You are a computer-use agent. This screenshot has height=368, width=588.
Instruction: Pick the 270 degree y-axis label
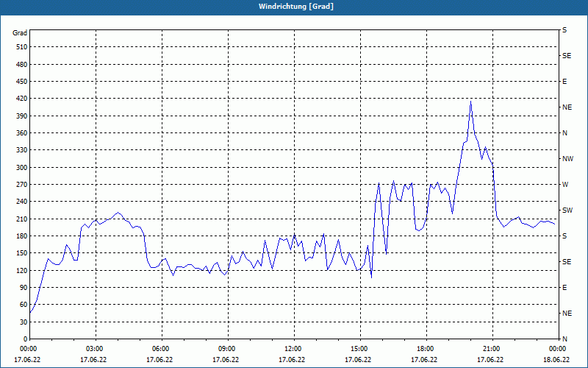coord(20,185)
